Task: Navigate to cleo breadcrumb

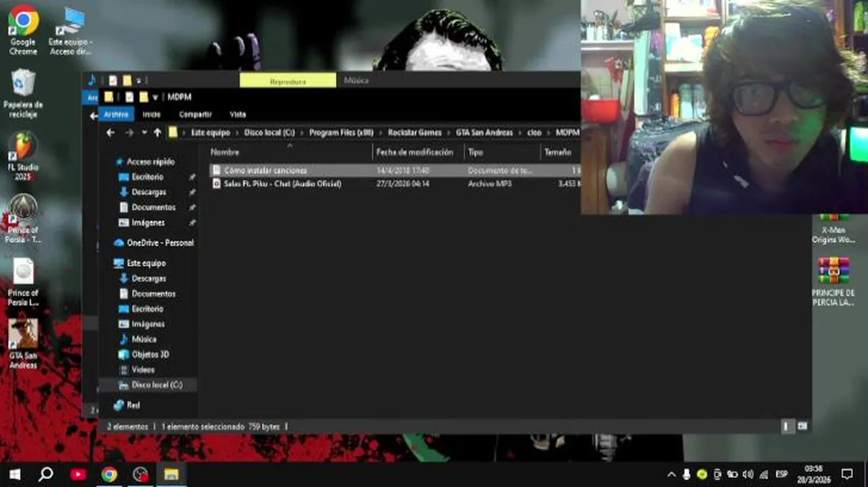Action: [534, 133]
